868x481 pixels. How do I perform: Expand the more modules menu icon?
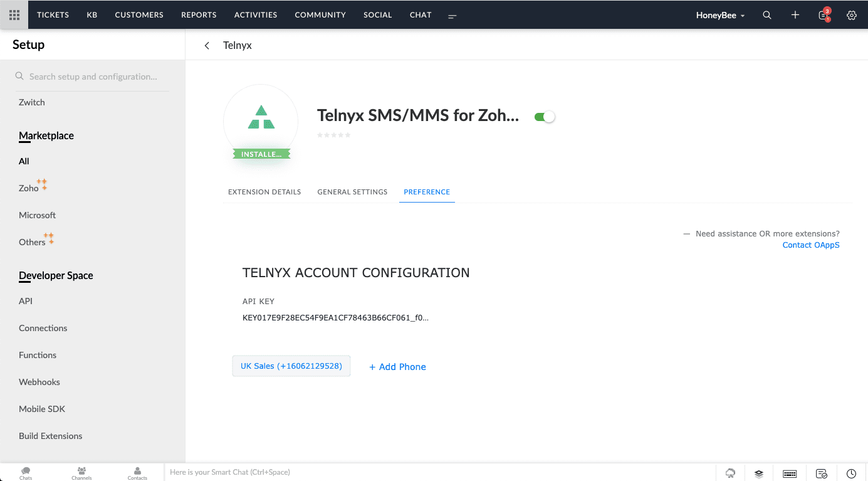point(452,16)
